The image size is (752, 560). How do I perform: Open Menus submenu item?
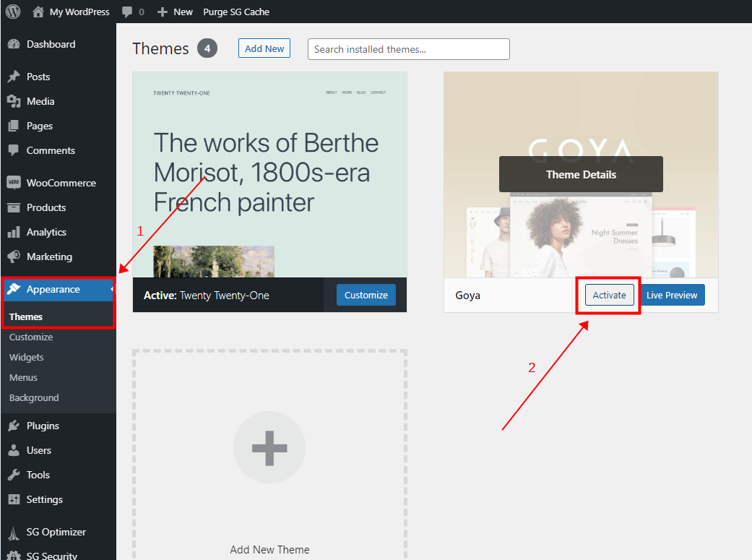pyautogui.click(x=24, y=378)
